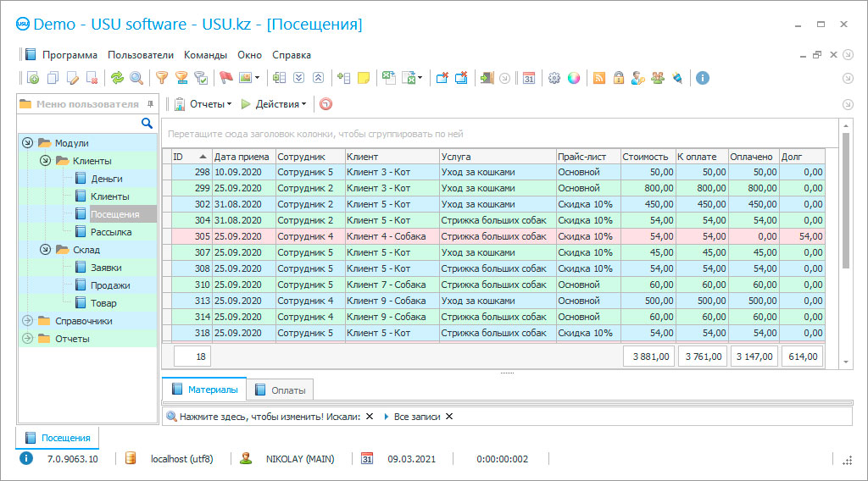Refresh data with green arrows icon
The width and height of the screenshot is (868, 481).
click(x=117, y=78)
